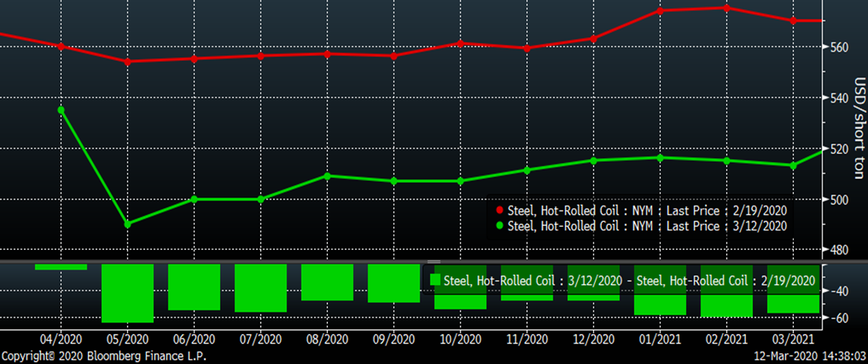Click the green square spread legend marker

coord(436,280)
